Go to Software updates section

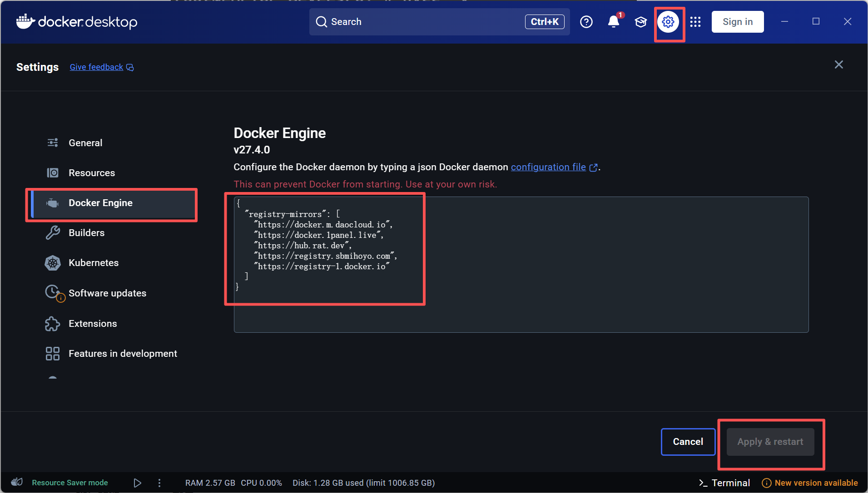pyautogui.click(x=107, y=293)
